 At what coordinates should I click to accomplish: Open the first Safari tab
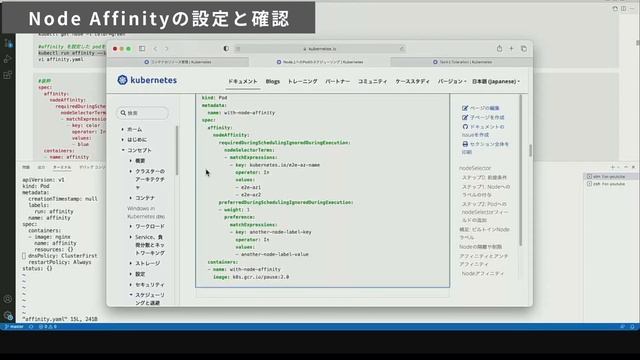tap(178, 62)
